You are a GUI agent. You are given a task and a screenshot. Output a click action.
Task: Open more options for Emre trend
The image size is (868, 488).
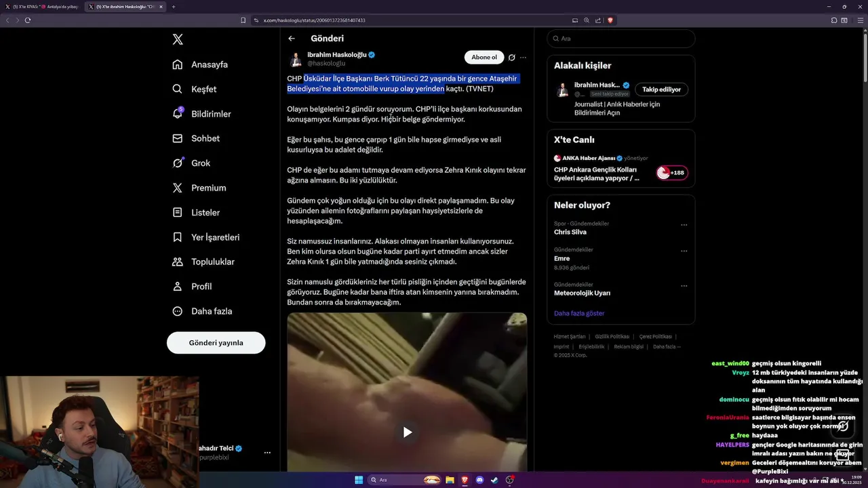pos(684,251)
